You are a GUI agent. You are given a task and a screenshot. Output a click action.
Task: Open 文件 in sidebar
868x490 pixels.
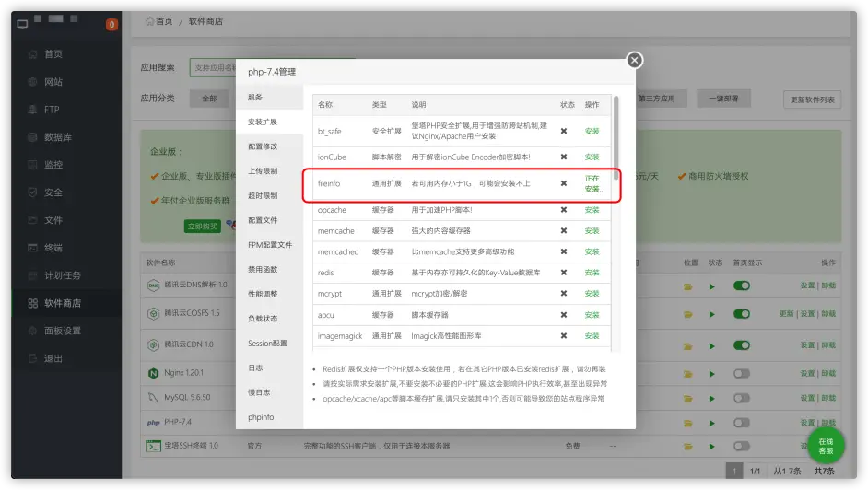tap(53, 220)
